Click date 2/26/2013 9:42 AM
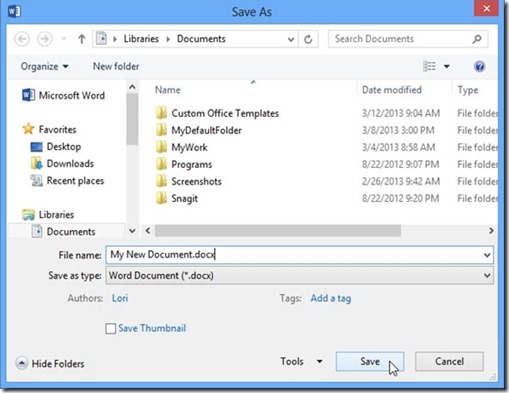This screenshot has height=393, width=509. 401,181
